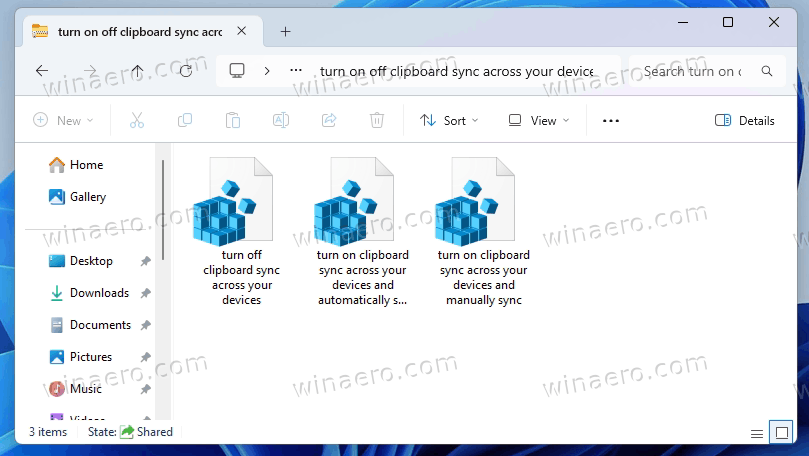
Task: Click the folder icon on the tab
Action: click(x=40, y=31)
